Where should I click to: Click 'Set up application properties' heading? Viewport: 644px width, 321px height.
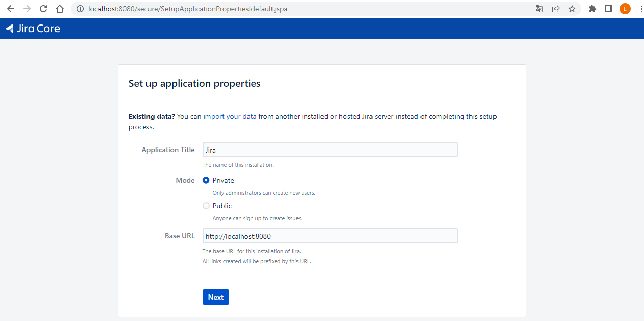point(194,83)
